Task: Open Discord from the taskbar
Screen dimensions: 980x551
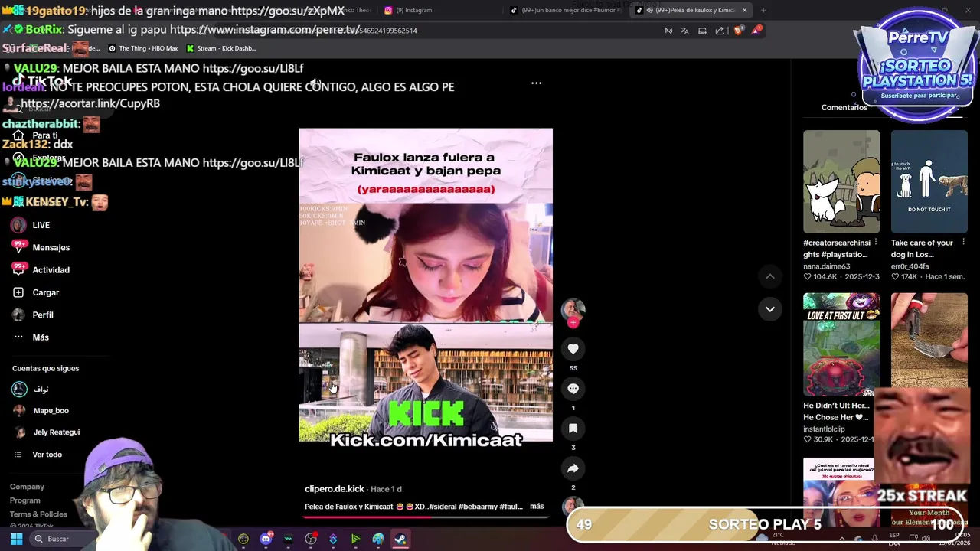Action: [266, 539]
